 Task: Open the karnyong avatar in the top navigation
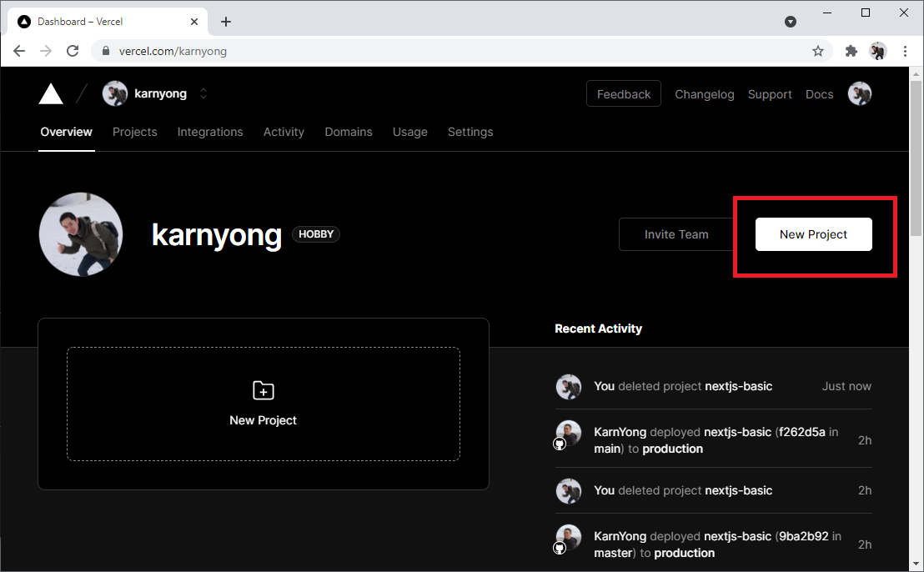(114, 93)
